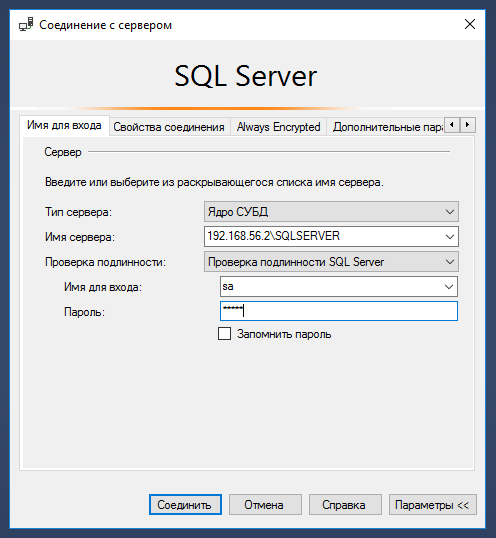The height and width of the screenshot is (538, 496).
Task: Select the Имя для входа tab
Action: pyautogui.click(x=64, y=125)
